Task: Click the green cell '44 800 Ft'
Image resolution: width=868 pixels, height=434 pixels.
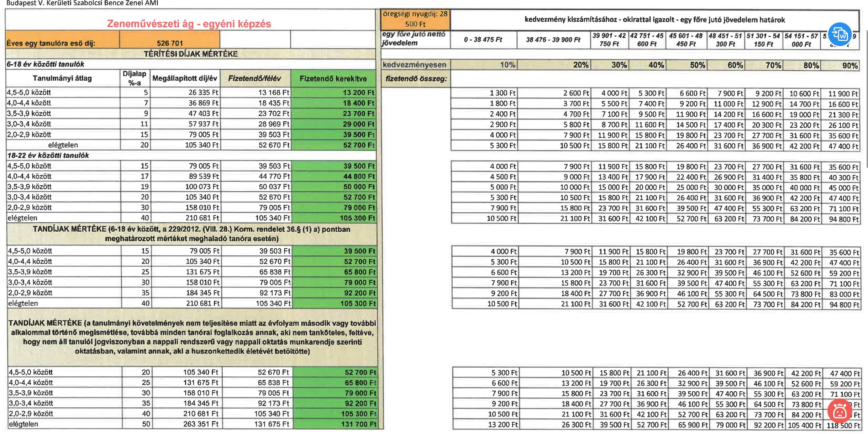Action: [334, 176]
